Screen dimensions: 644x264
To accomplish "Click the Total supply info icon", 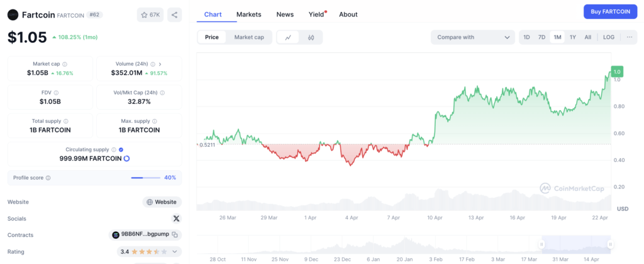I will tap(66, 122).
